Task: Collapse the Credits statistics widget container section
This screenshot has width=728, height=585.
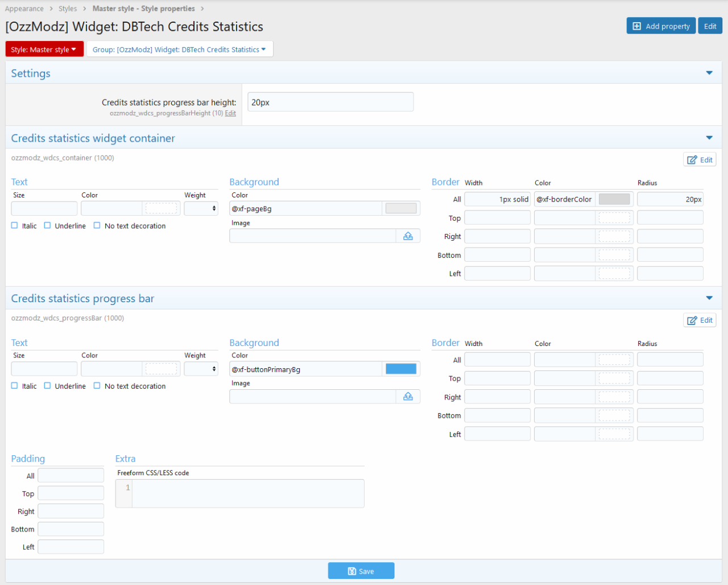Action: pos(709,138)
